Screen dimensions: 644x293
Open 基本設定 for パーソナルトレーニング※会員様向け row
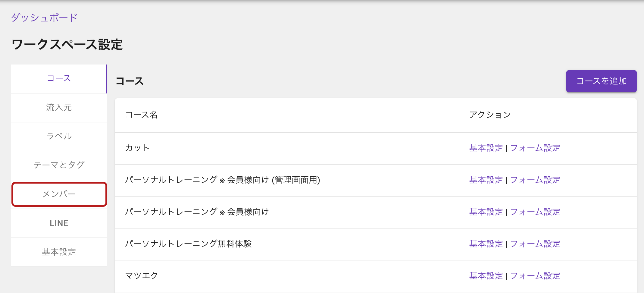(486, 212)
